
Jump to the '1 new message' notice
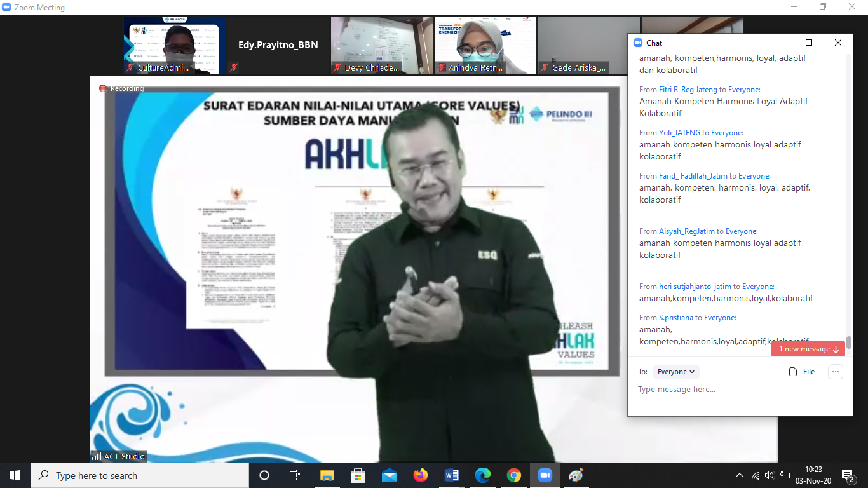tap(808, 349)
